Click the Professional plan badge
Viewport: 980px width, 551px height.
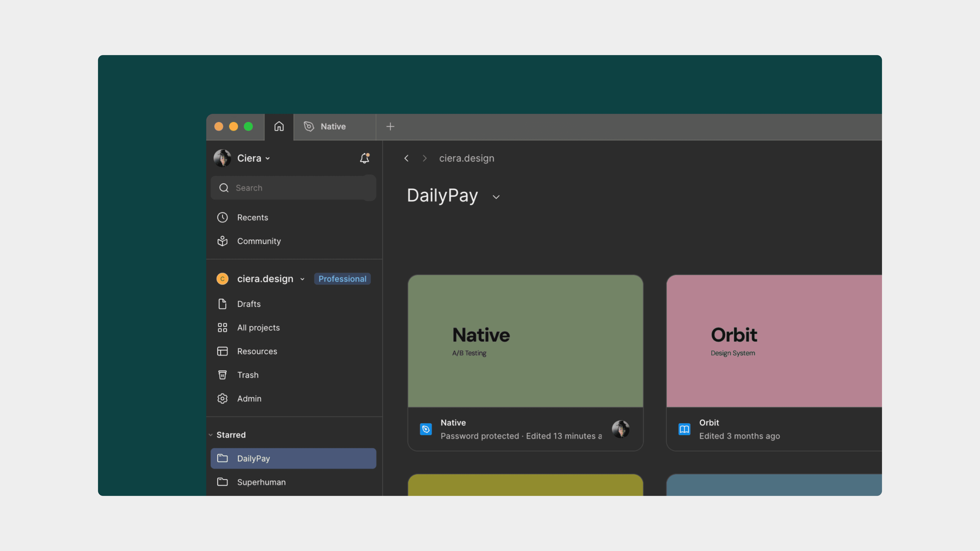coord(342,279)
